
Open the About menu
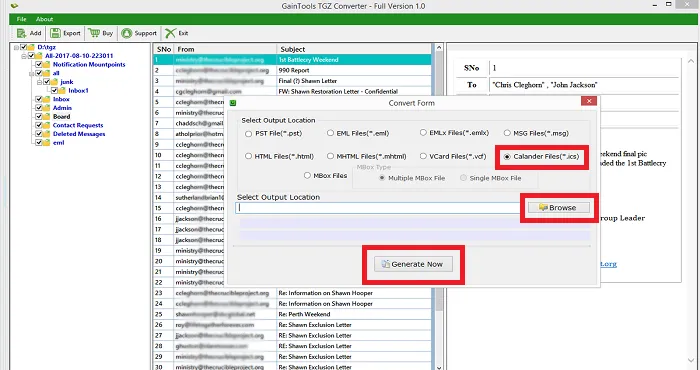[x=44, y=19]
